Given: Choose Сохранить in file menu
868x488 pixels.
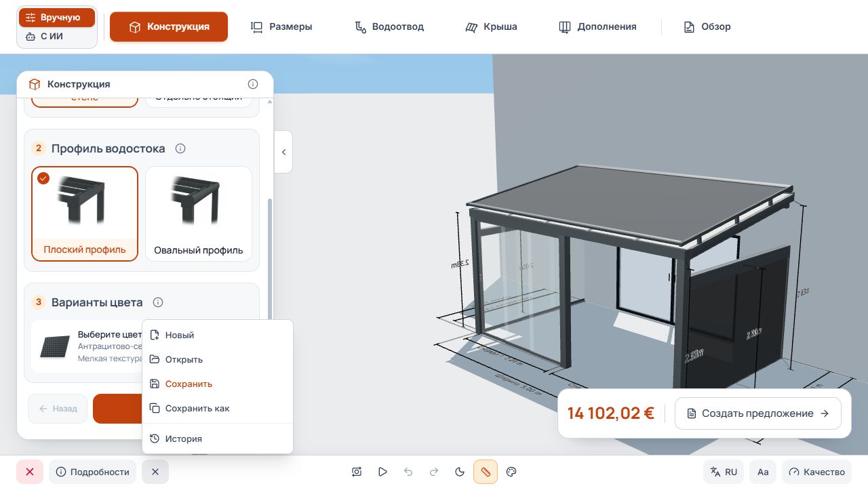Looking at the screenshot, I should 218,384.
